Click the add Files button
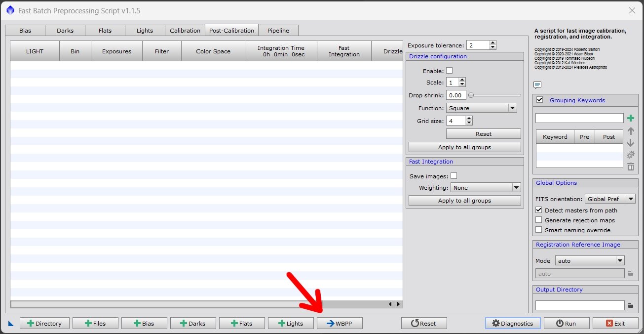The height and width of the screenshot is (334, 644). pyautogui.click(x=95, y=323)
